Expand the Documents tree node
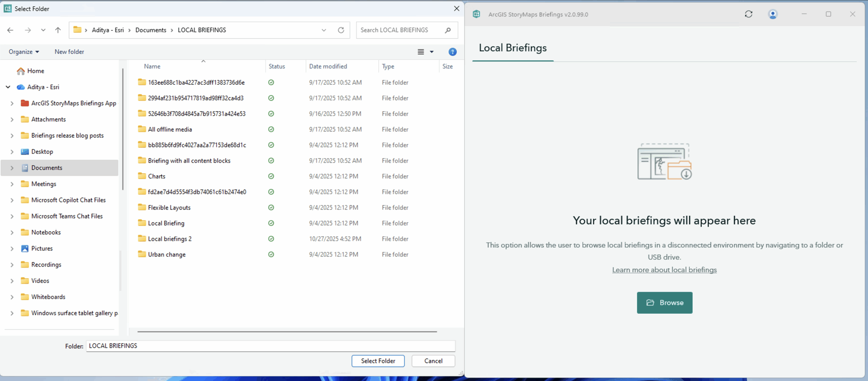The image size is (868, 381). coord(12,168)
